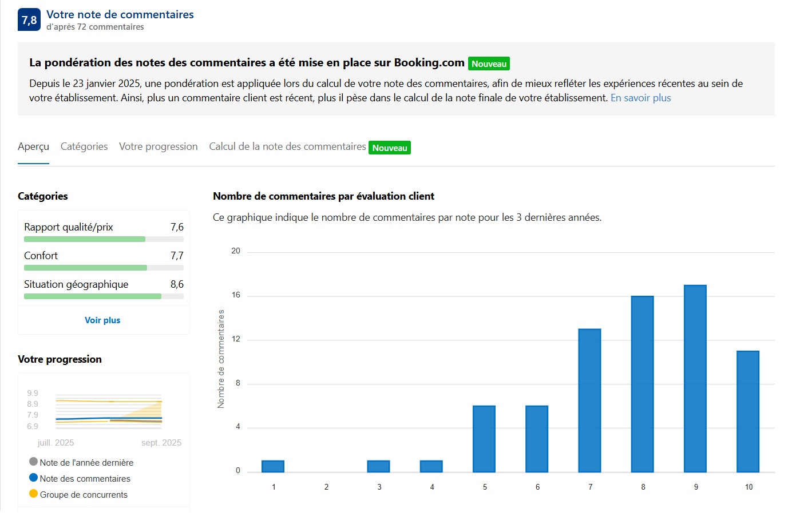Image resolution: width=788 pixels, height=532 pixels.
Task: Click the 'Rapport qualité/prix' score bar
Action: pos(104,239)
